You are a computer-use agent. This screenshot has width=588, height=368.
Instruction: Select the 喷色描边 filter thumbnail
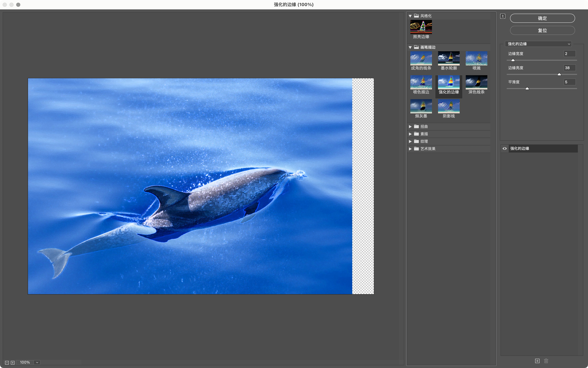tap(421, 82)
